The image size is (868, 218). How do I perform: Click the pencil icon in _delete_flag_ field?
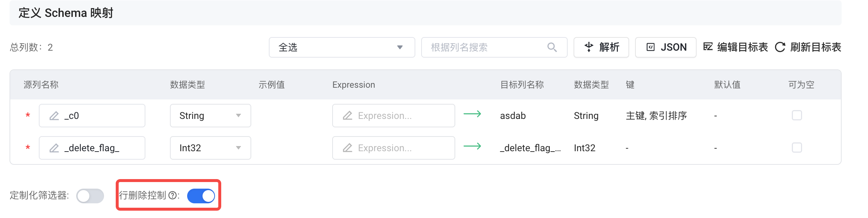[x=54, y=148]
